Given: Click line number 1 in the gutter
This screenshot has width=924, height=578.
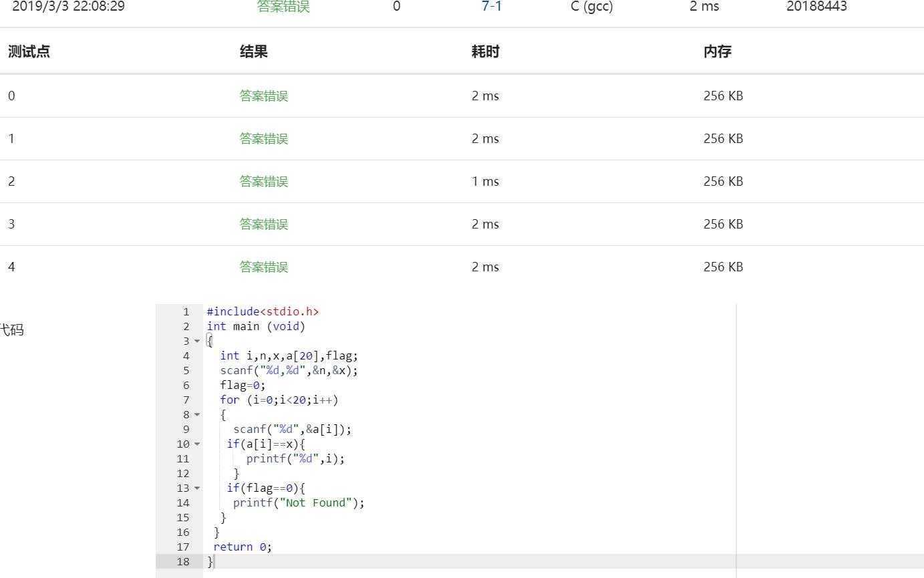Looking at the screenshot, I should click(186, 311).
